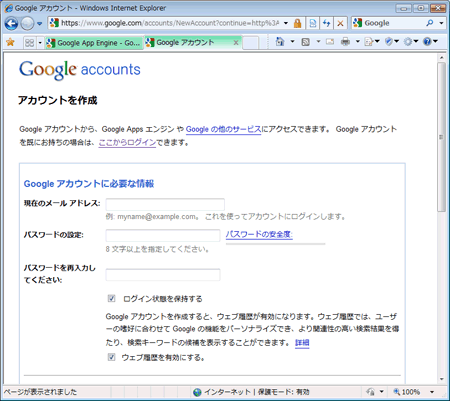This screenshot has height=401, width=450.
Task: Switch to the Google App Engine tab
Action: click(x=94, y=43)
